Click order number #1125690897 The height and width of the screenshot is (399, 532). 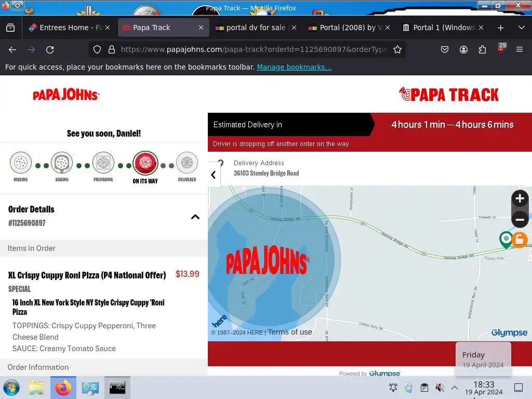pyautogui.click(x=27, y=223)
